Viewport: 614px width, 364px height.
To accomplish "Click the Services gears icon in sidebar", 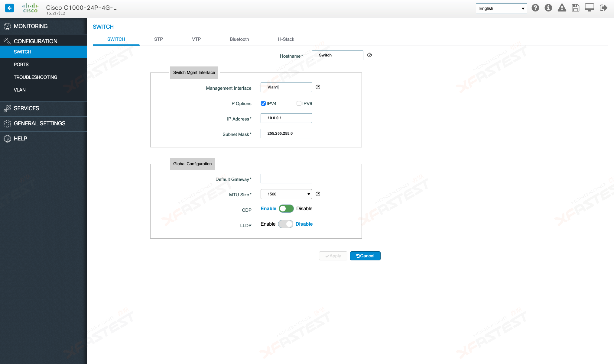I will click(7, 108).
